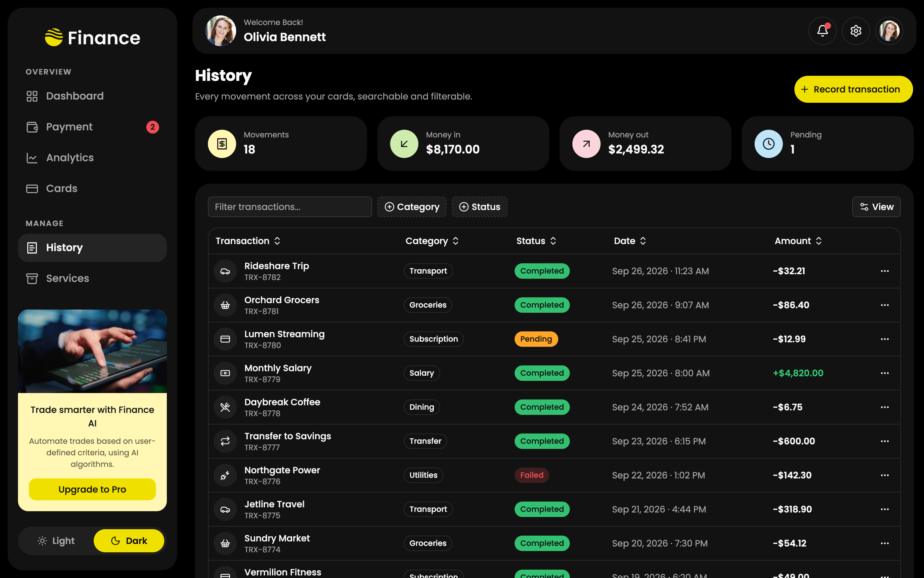The width and height of the screenshot is (924, 578).
Task: Open Analytics in sidebar
Action: click(92, 157)
